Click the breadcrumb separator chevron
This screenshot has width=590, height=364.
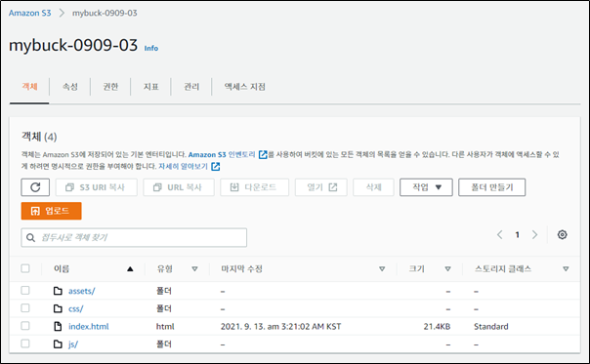pos(62,13)
